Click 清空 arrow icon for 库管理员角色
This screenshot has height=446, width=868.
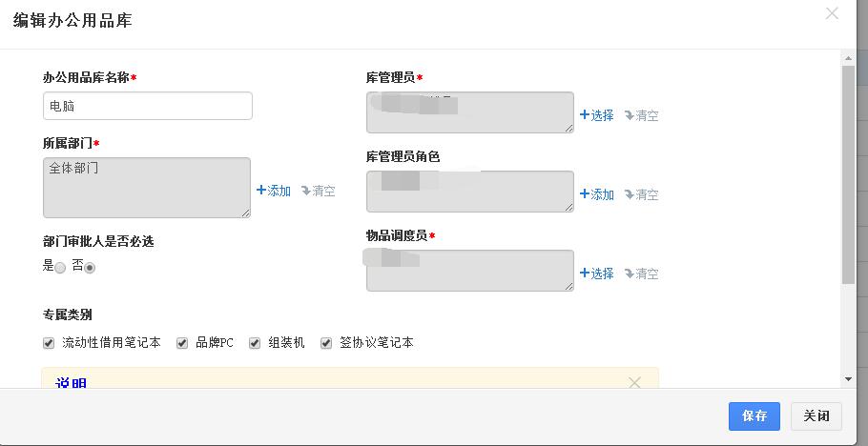[x=630, y=194]
